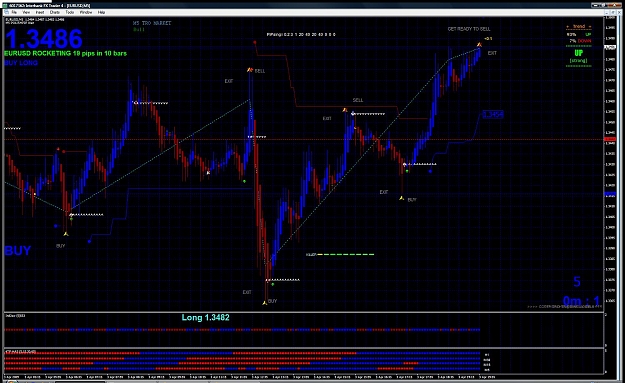Click the [strong] trend strength label
This screenshot has width=625, height=383.
click(x=578, y=61)
